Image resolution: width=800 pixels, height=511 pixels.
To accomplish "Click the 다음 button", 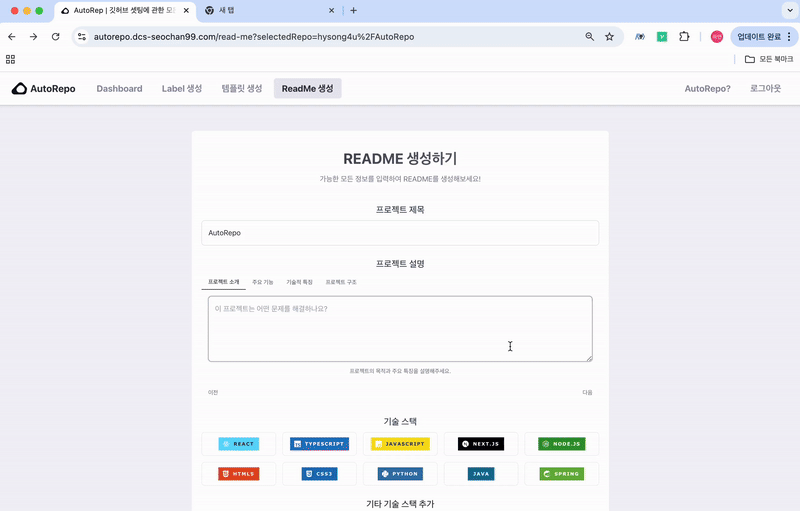I will (x=588, y=393).
